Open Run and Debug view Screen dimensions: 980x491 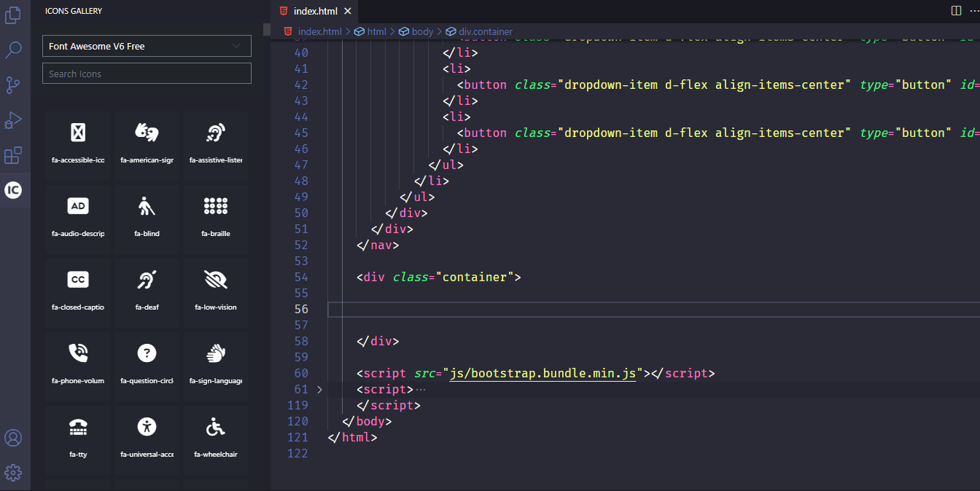click(x=13, y=120)
